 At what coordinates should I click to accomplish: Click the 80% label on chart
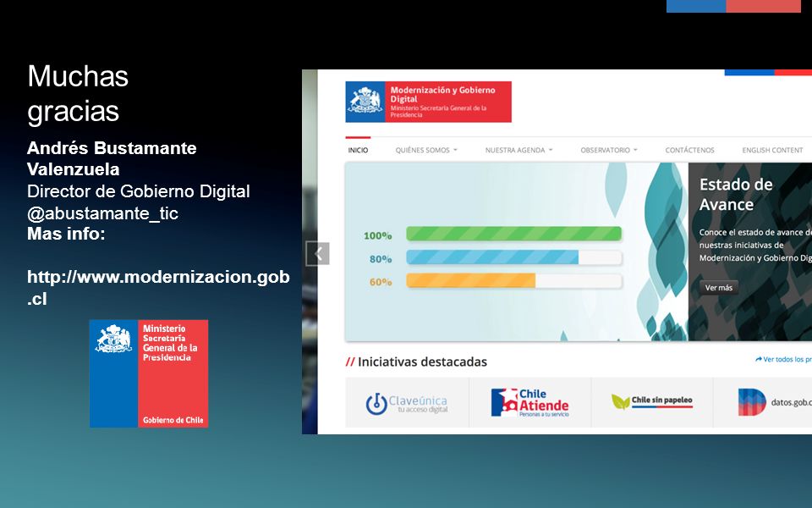click(381, 259)
